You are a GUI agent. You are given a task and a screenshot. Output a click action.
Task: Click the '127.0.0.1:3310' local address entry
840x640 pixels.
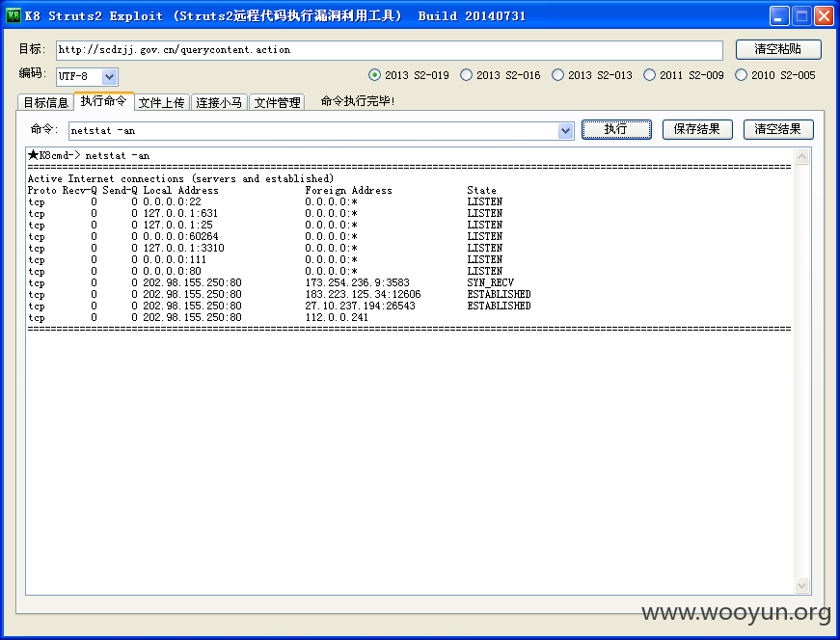[184, 248]
